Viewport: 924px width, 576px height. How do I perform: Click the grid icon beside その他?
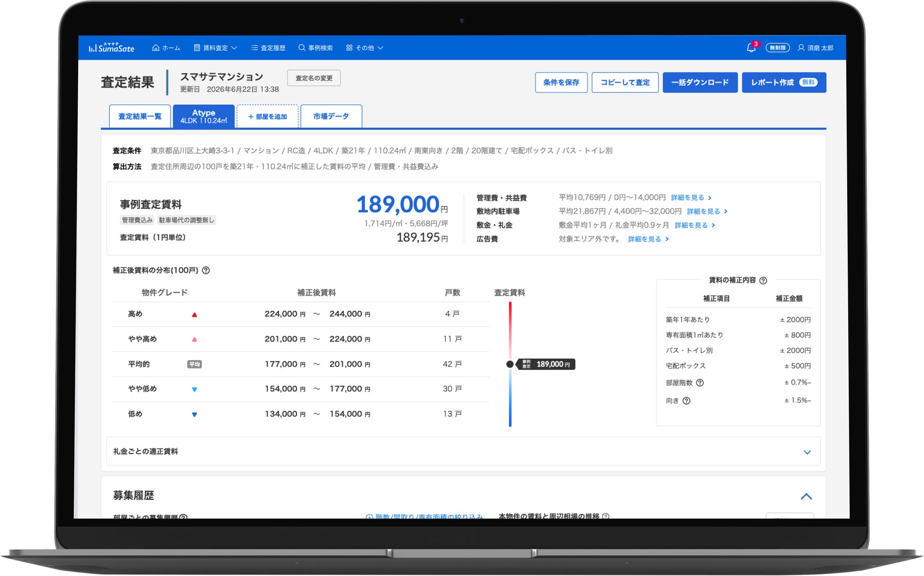[349, 48]
